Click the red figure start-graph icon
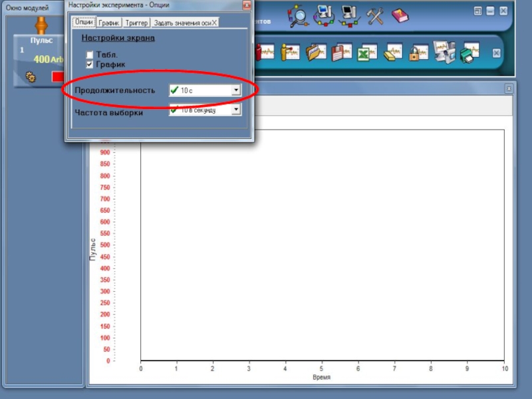 click(x=265, y=53)
